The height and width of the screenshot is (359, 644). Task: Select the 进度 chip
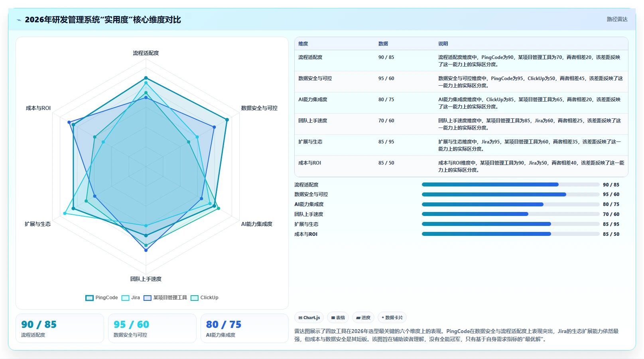point(363,318)
